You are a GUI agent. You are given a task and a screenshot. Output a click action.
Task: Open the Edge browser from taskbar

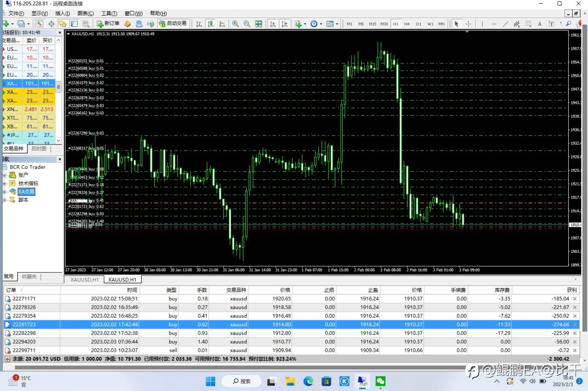[x=308, y=381]
